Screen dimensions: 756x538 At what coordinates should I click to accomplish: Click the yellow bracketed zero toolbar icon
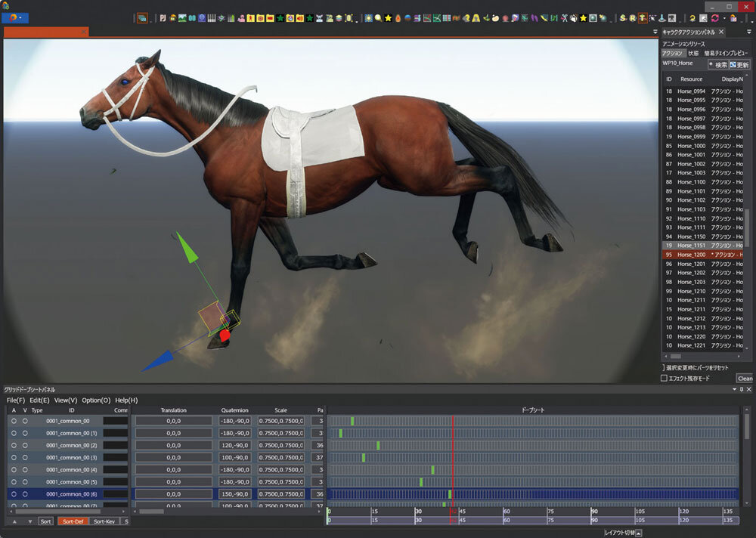coord(349,18)
